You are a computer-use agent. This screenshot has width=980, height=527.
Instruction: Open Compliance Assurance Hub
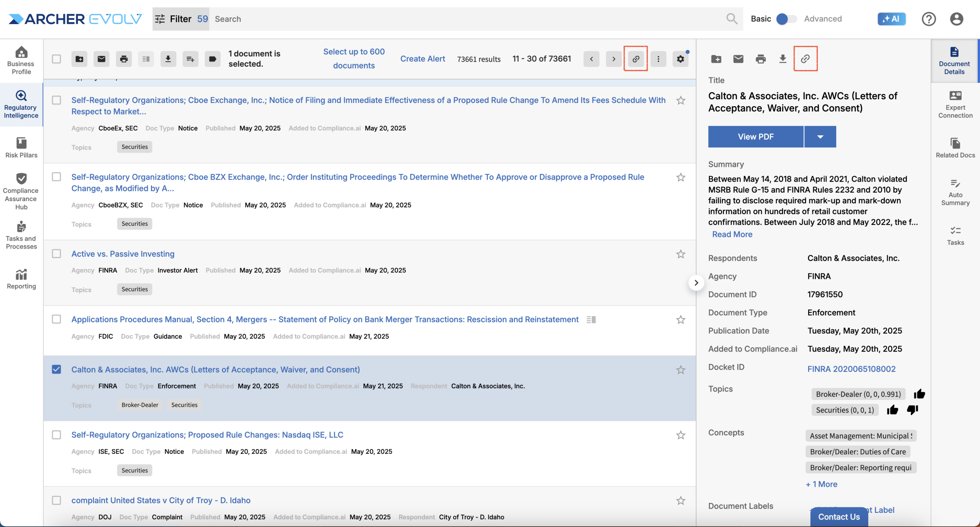coord(21,191)
